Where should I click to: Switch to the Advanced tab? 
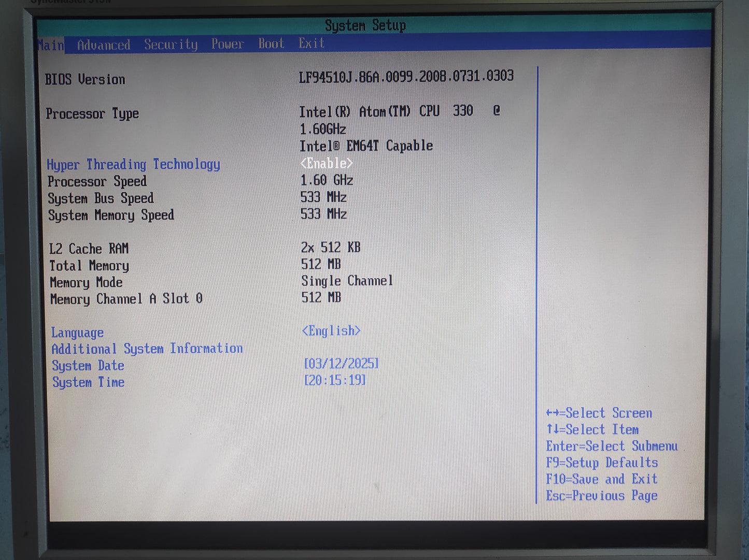pos(104,45)
